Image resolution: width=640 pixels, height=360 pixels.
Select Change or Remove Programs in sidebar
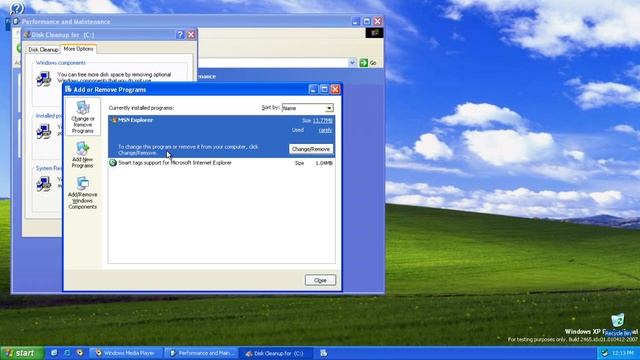click(x=82, y=117)
